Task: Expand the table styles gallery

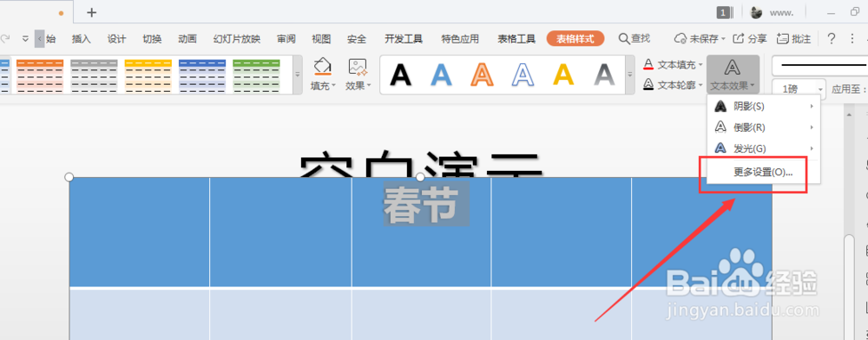Action: pyautogui.click(x=297, y=75)
